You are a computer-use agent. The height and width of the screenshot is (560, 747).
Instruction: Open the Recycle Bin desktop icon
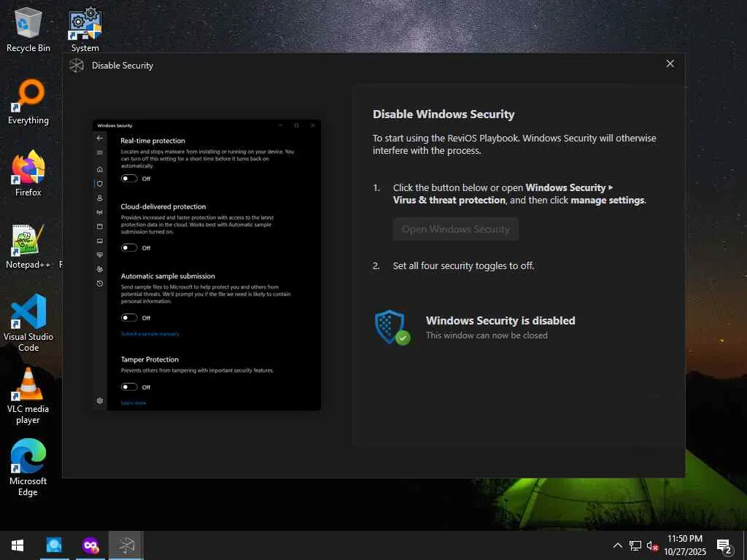[28, 29]
